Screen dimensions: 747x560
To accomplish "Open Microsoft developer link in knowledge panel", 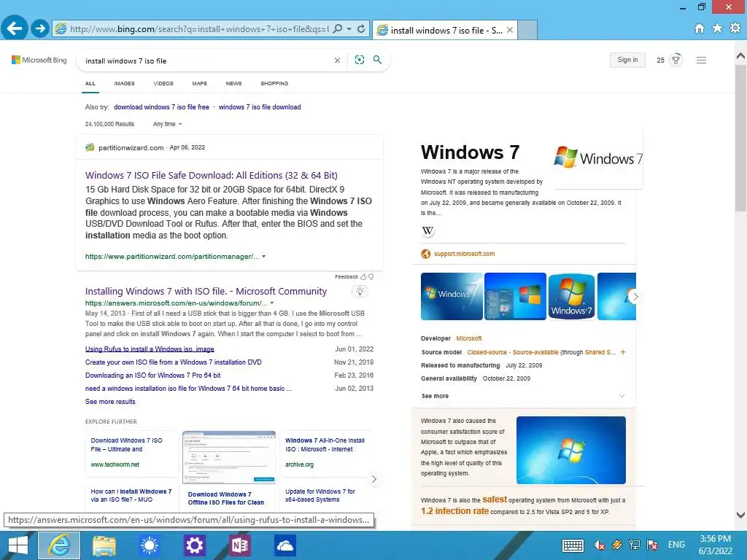I will click(469, 338).
